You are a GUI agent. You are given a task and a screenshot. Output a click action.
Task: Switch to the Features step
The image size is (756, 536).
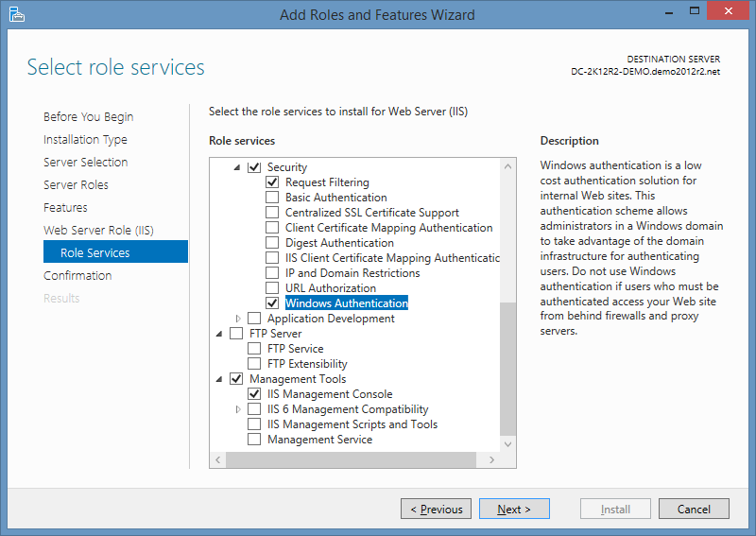[65, 207]
